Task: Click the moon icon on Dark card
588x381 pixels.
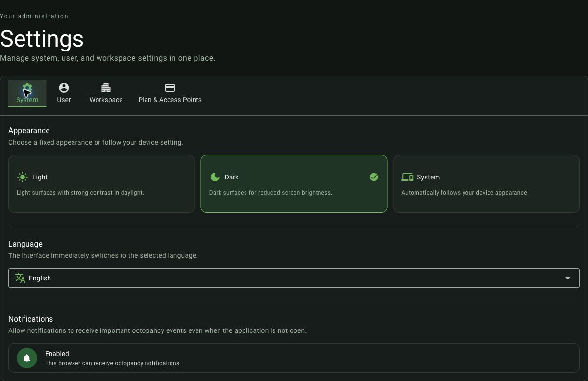Action: point(215,177)
